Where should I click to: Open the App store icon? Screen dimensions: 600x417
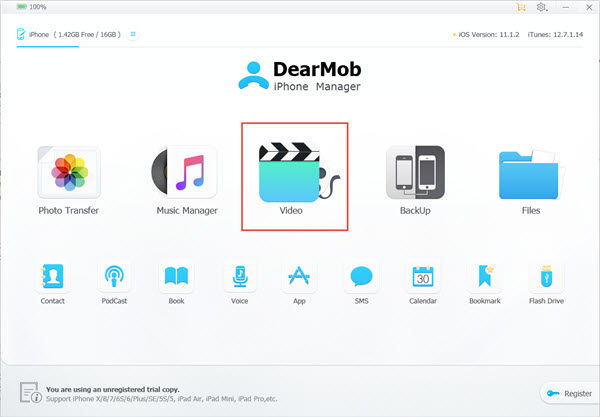coord(299,276)
